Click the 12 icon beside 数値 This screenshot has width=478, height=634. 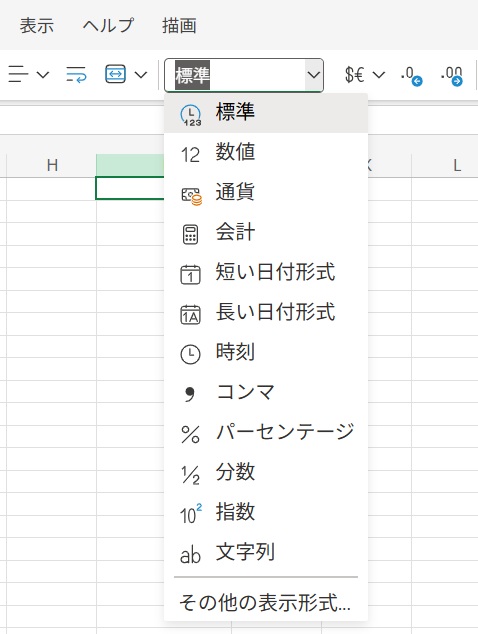tap(190, 155)
